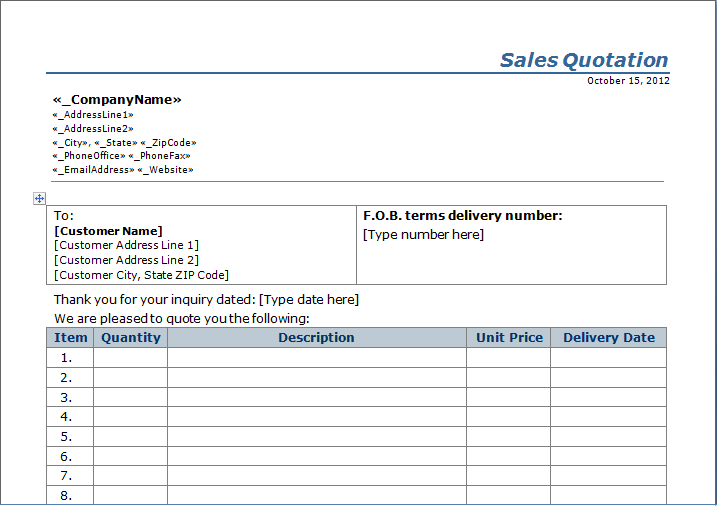This screenshot has height=506, width=717.
Task: Select the Unit Price column header
Action: click(x=509, y=338)
